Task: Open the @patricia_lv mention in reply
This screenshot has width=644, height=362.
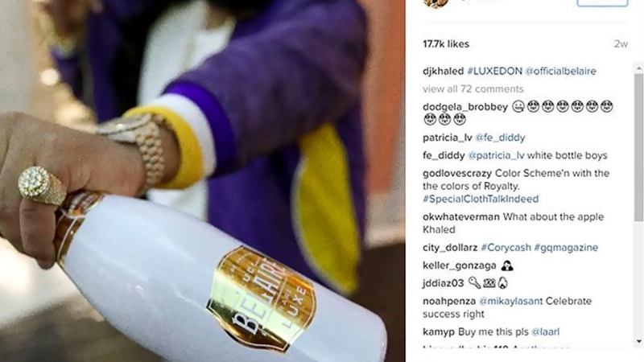Action: (496, 155)
